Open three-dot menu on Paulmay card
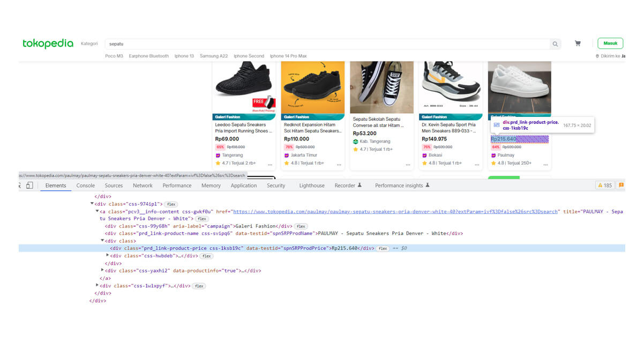This screenshot has height=340, width=644. (x=545, y=165)
